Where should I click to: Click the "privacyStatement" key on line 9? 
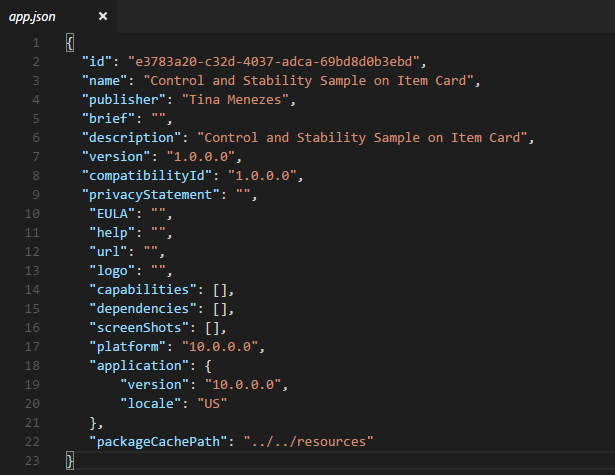tap(151, 195)
